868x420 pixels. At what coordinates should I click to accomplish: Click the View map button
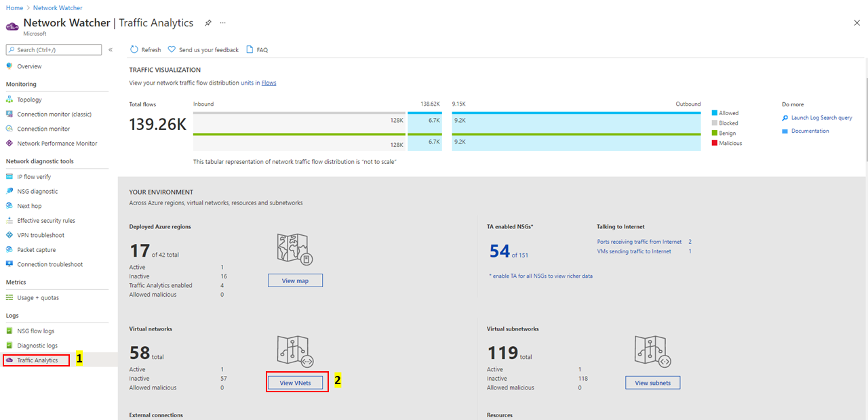tap(295, 280)
